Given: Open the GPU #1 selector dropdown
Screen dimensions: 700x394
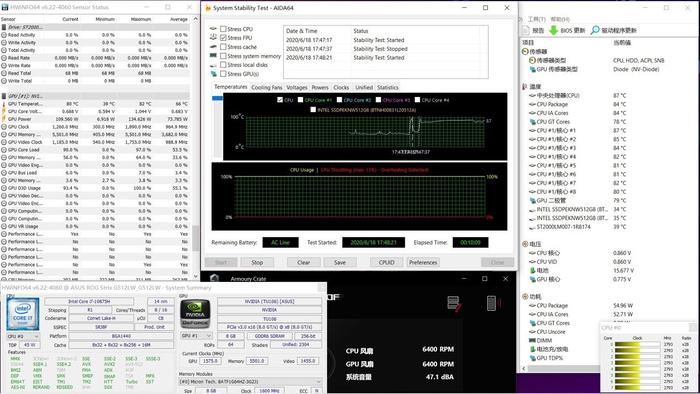Looking at the screenshot, I should tap(196, 336).
